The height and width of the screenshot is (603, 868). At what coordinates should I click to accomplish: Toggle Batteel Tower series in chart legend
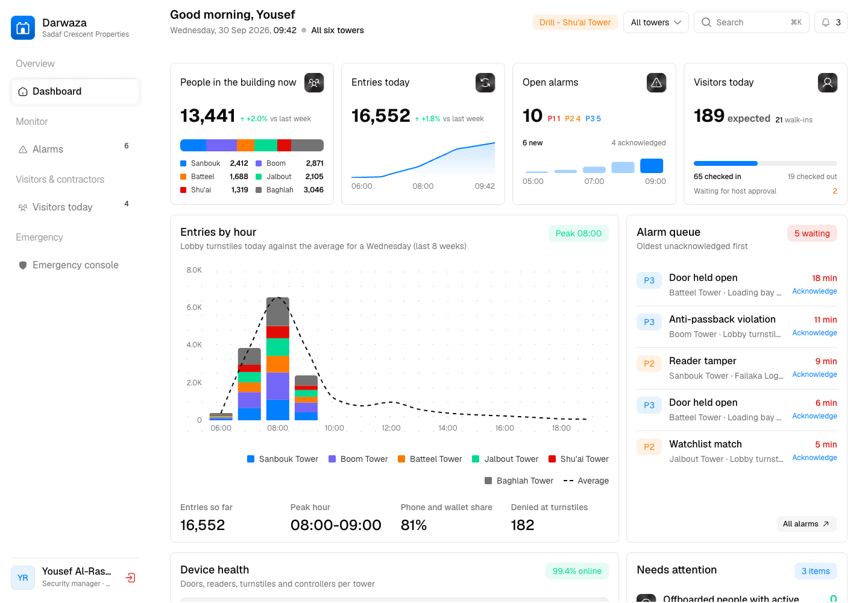(430, 459)
